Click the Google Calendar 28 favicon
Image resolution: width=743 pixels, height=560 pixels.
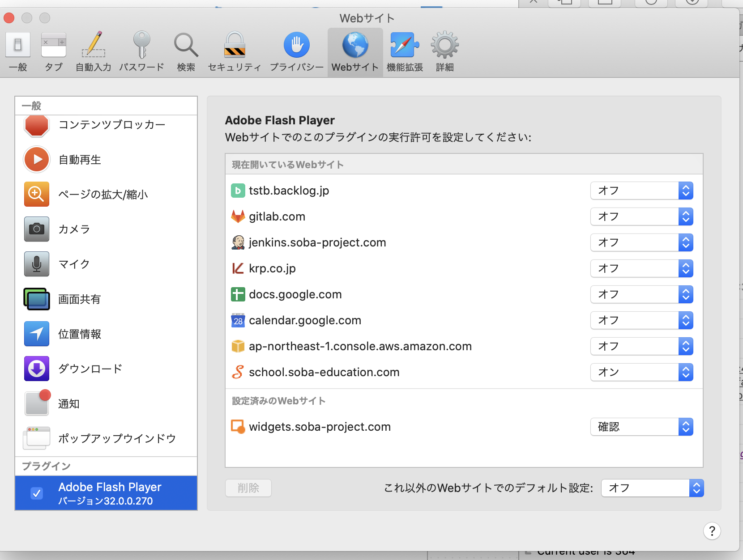tap(238, 321)
